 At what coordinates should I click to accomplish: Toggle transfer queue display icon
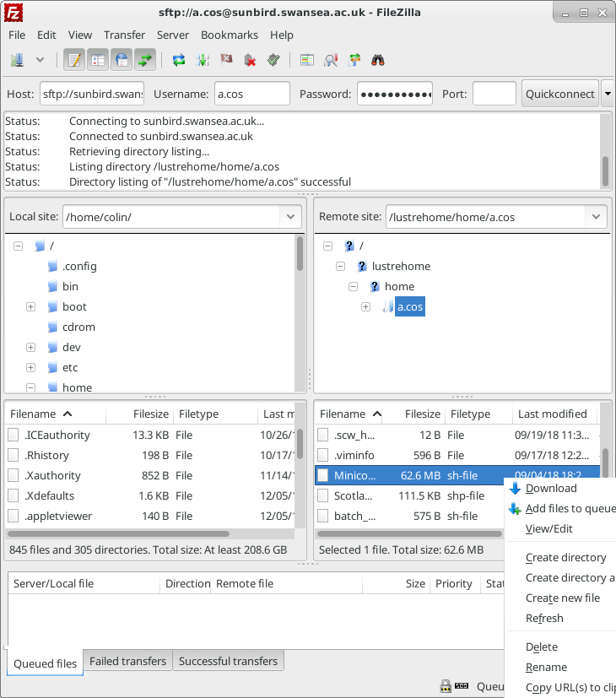[x=145, y=60]
